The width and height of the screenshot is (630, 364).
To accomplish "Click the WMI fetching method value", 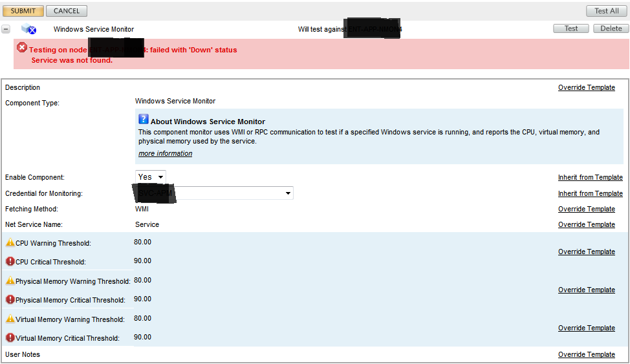I will [142, 209].
